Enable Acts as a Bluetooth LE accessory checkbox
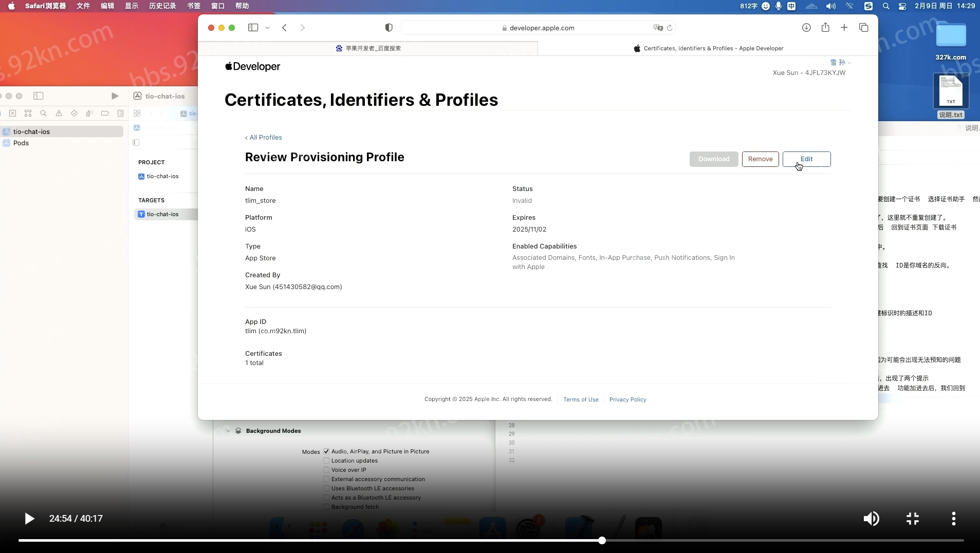 (x=326, y=498)
